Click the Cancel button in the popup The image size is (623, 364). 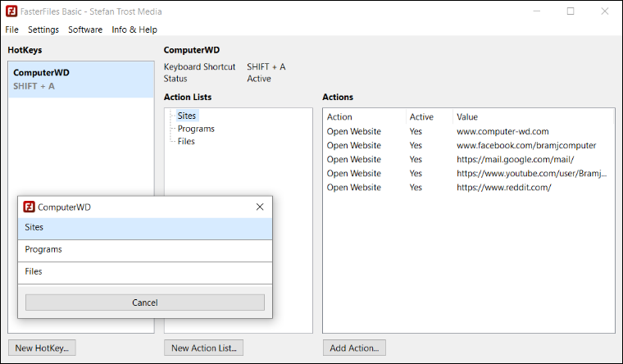tap(145, 303)
